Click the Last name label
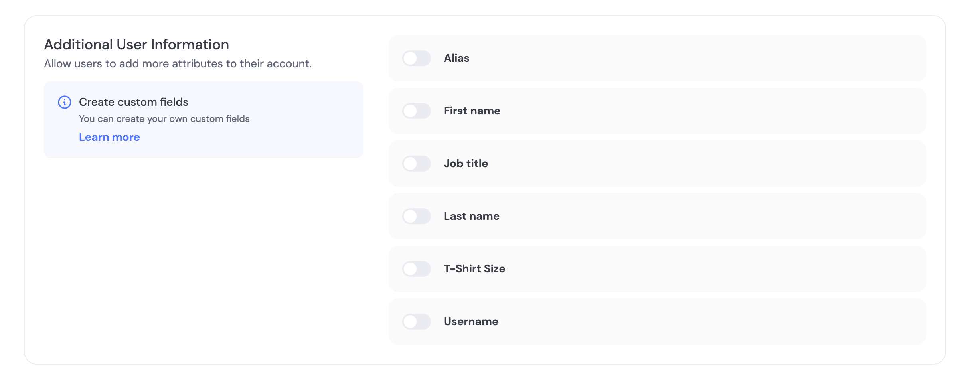Image resolution: width=980 pixels, height=379 pixels. click(x=471, y=216)
